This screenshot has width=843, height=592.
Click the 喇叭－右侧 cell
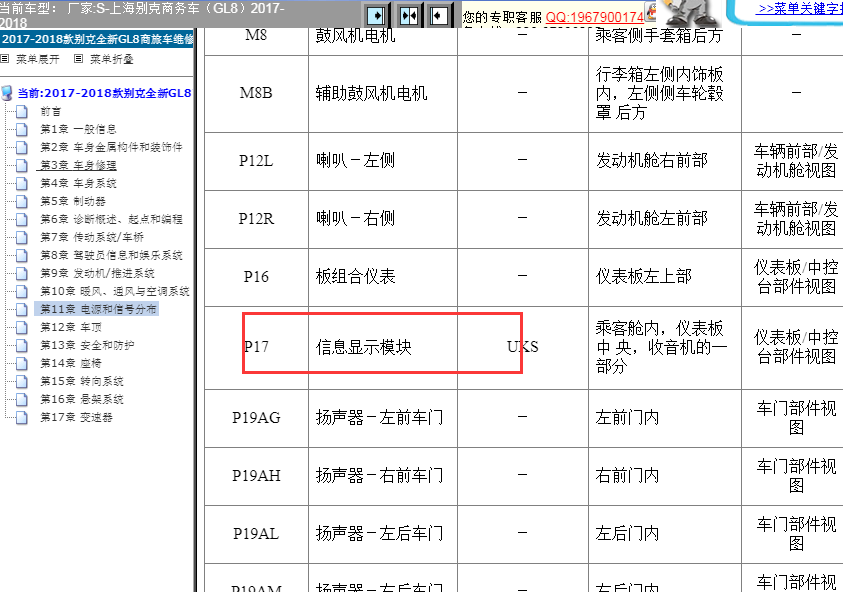click(x=383, y=219)
